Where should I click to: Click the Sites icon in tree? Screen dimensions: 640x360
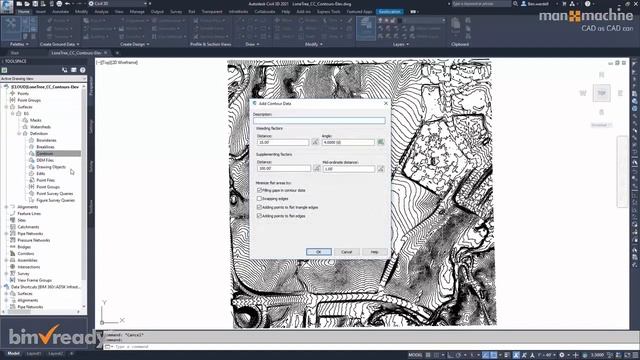(13, 220)
